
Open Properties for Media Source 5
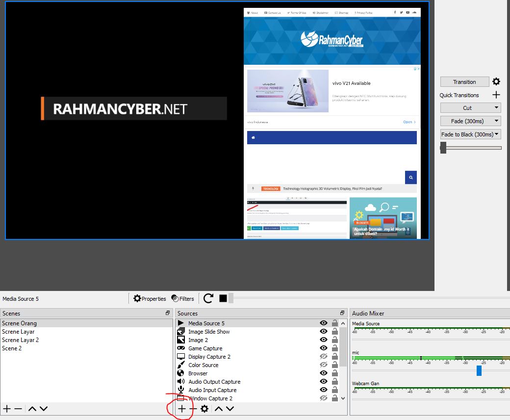(x=150, y=298)
